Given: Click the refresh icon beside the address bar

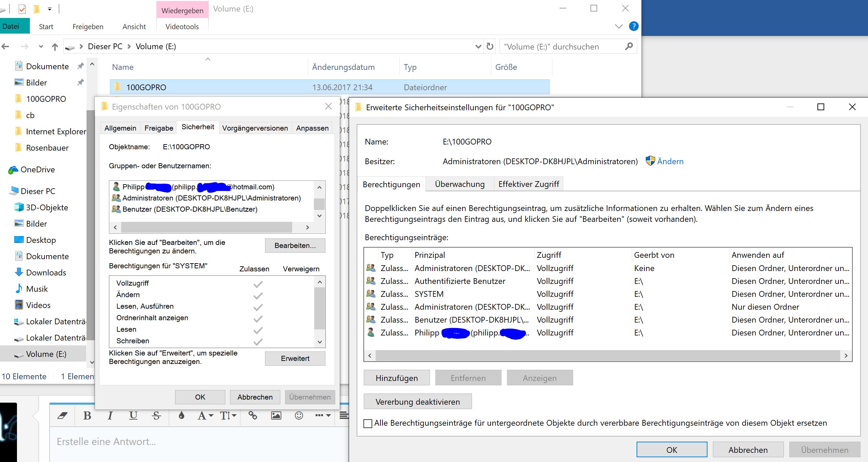Looking at the screenshot, I should (490, 46).
